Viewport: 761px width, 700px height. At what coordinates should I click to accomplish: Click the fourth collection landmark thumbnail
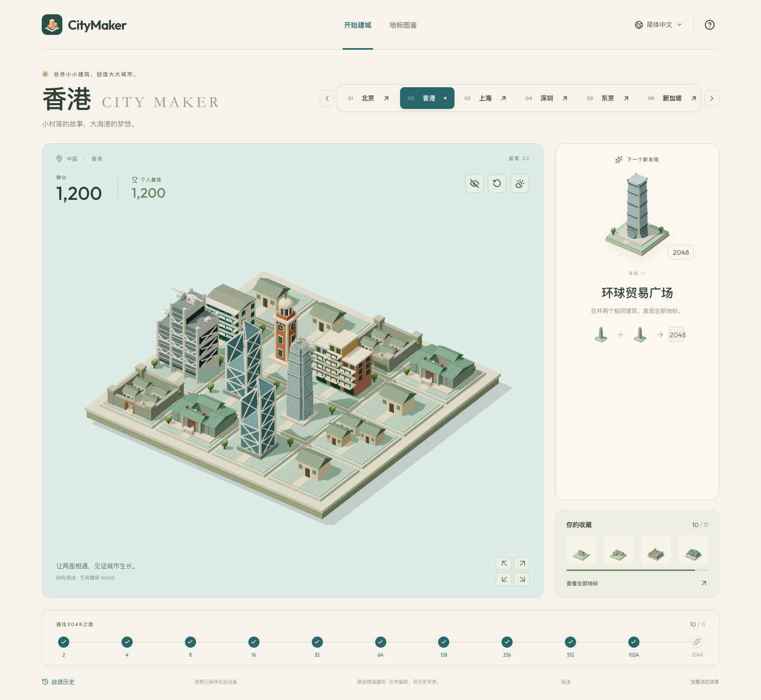[x=693, y=550]
